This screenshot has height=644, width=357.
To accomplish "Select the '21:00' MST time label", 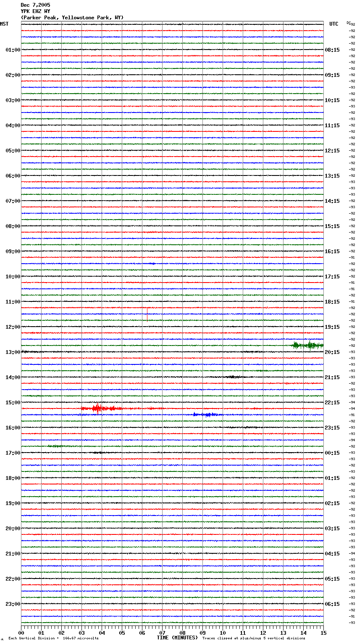I will pyautogui.click(x=13, y=554).
